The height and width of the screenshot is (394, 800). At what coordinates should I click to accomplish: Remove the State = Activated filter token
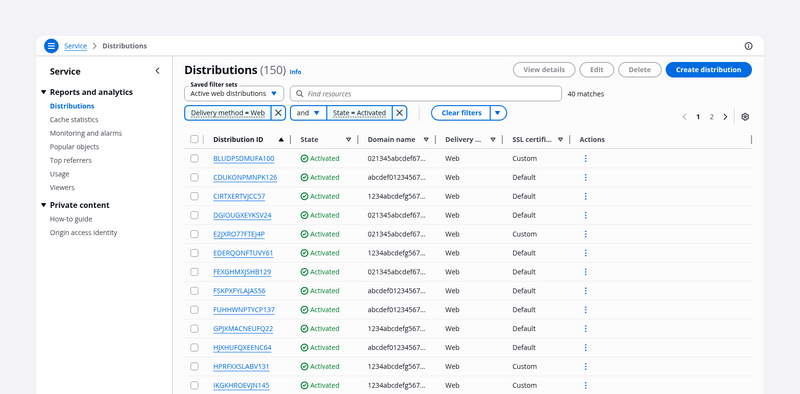[399, 113]
